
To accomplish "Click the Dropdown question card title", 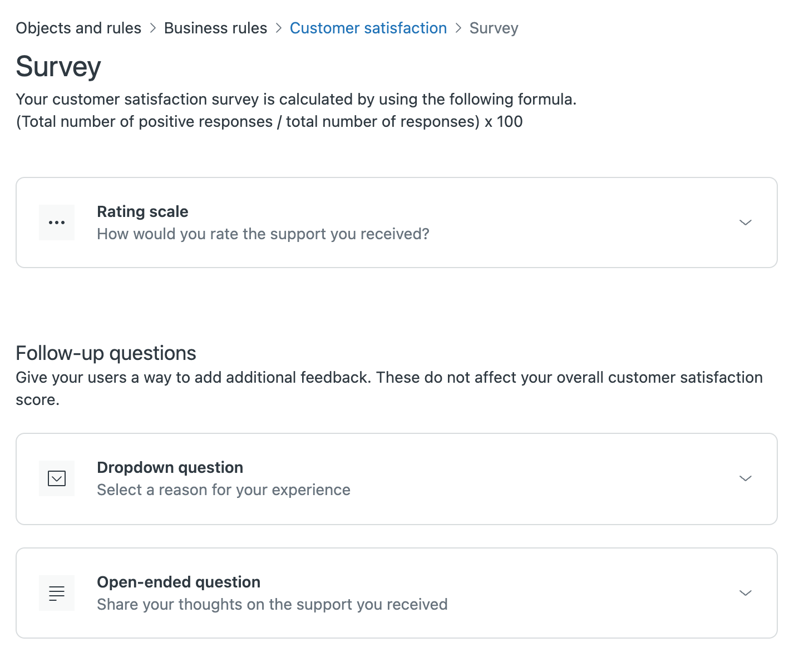I will tap(170, 467).
